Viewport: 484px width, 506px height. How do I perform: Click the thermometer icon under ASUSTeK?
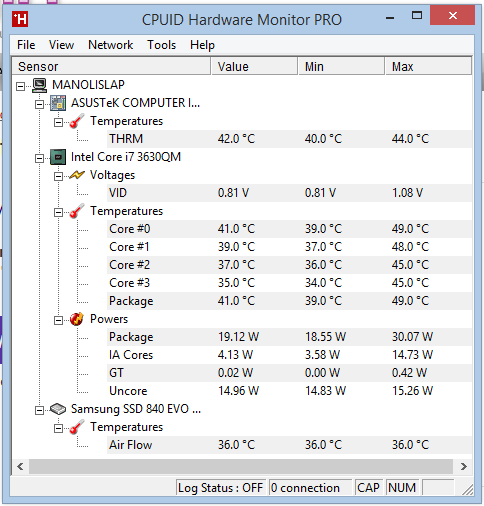tap(77, 121)
